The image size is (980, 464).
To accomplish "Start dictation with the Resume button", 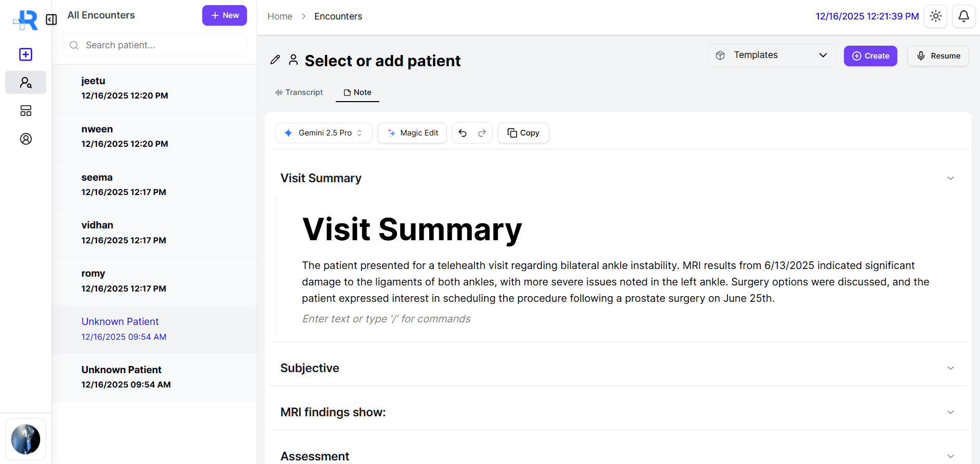I will coord(938,55).
